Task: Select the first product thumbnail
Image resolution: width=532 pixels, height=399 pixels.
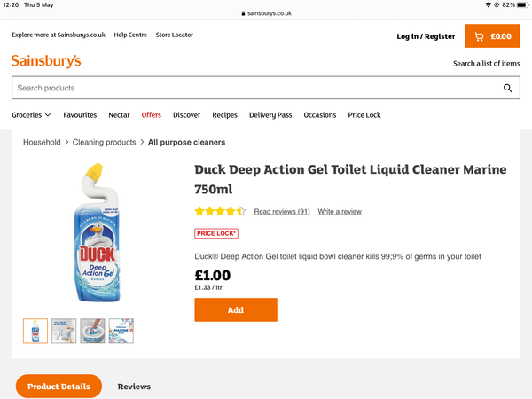Action: point(35,331)
